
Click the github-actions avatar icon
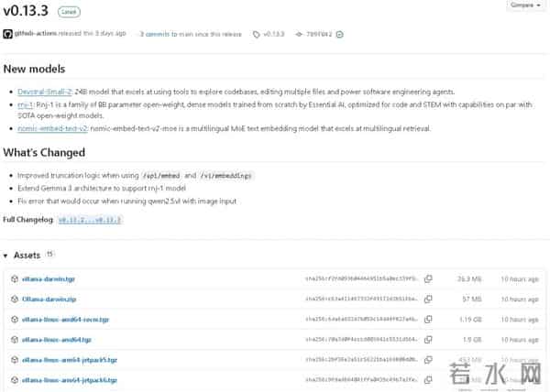point(7,34)
